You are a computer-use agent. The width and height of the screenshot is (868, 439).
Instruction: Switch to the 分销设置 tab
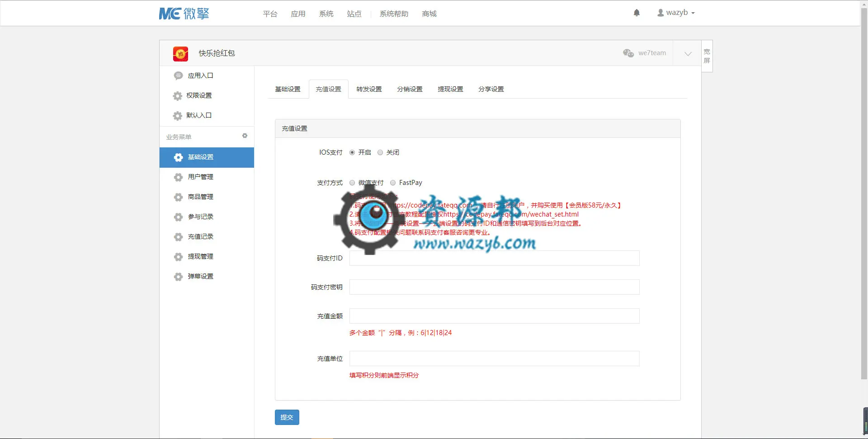[x=410, y=89]
